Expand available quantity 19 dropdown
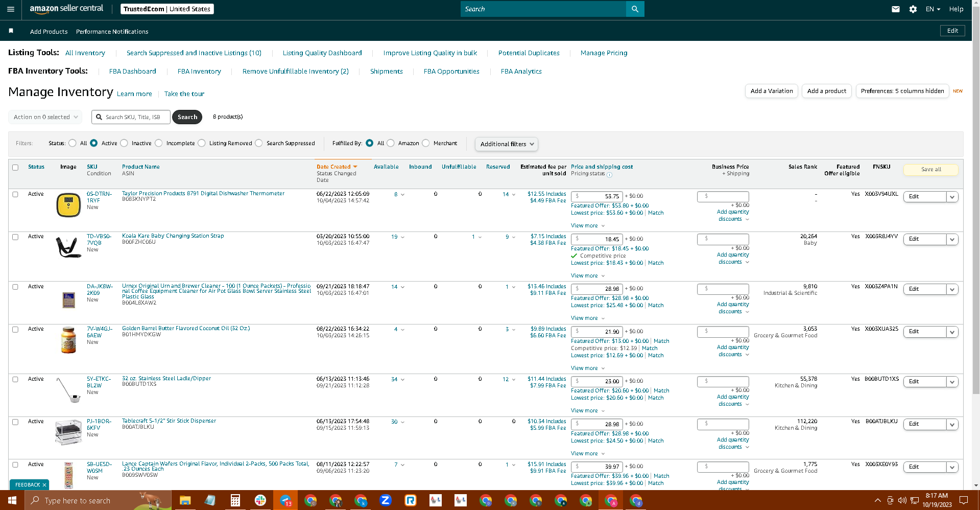The height and width of the screenshot is (510, 980). 398,237
